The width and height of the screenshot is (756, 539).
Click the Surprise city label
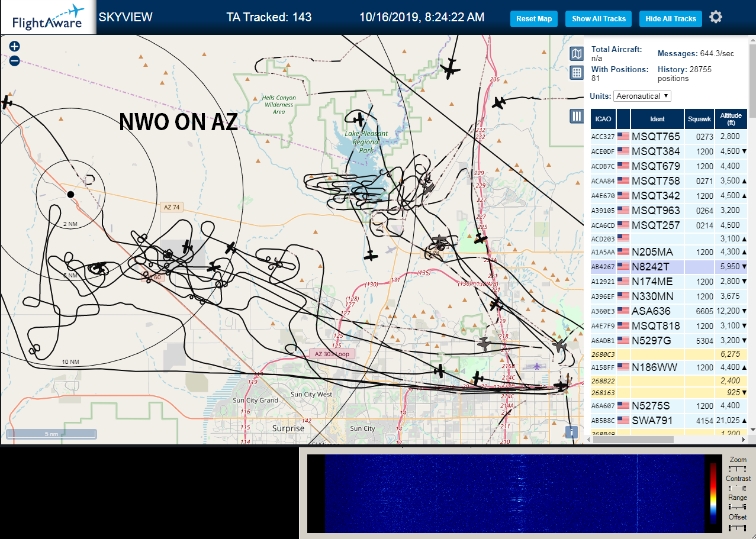[288, 428]
